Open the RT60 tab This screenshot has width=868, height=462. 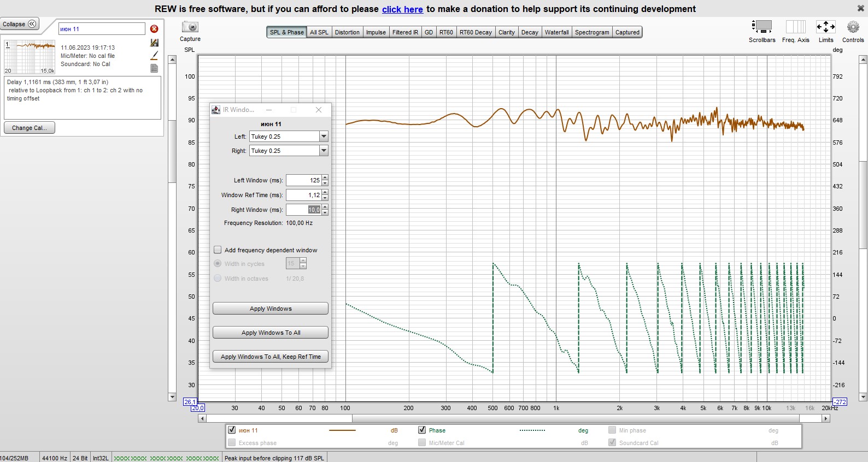[x=447, y=32]
